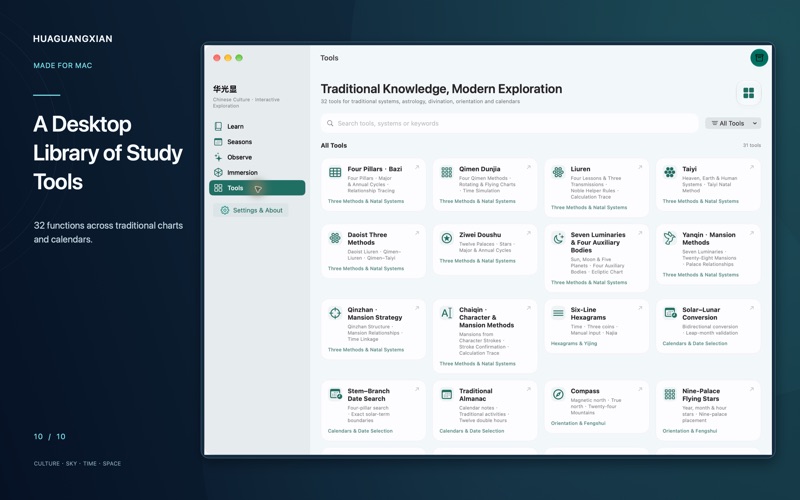Screen dimensions: 800x500
Task: Click the Stem–Branch Date Search icon
Action: click(x=335, y=394)
